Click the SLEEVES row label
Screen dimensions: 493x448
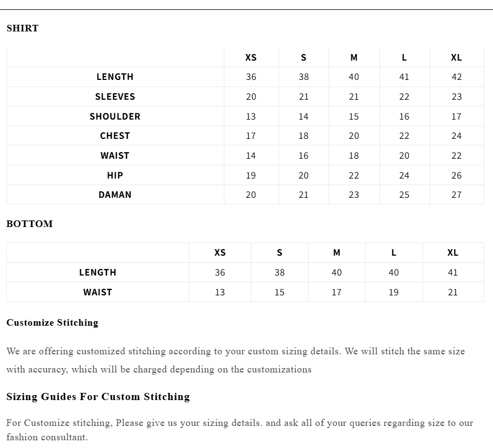click(x=115, y=96)
